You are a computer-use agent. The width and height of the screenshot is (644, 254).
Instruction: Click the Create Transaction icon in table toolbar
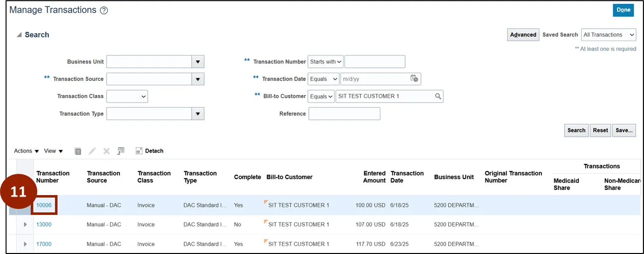click(78, 151)
